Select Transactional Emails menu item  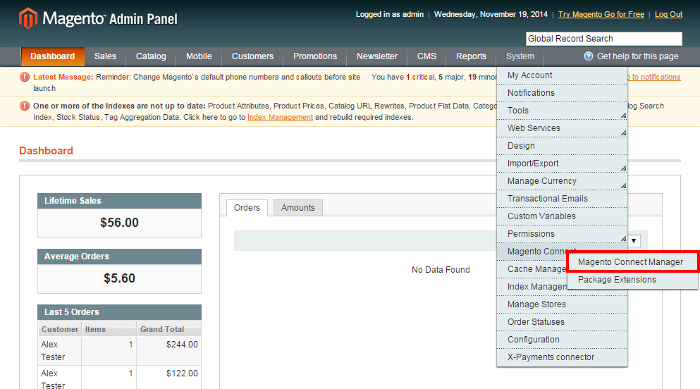(562, 199)
